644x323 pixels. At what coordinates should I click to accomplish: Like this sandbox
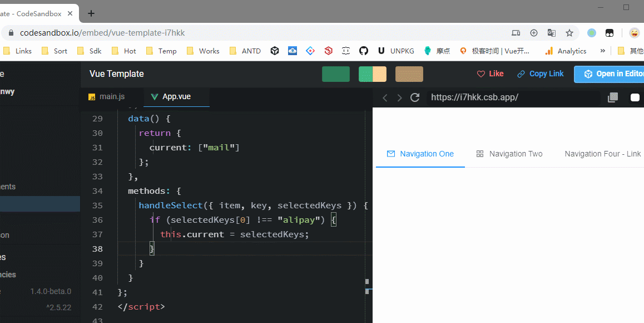click(490, 74)
